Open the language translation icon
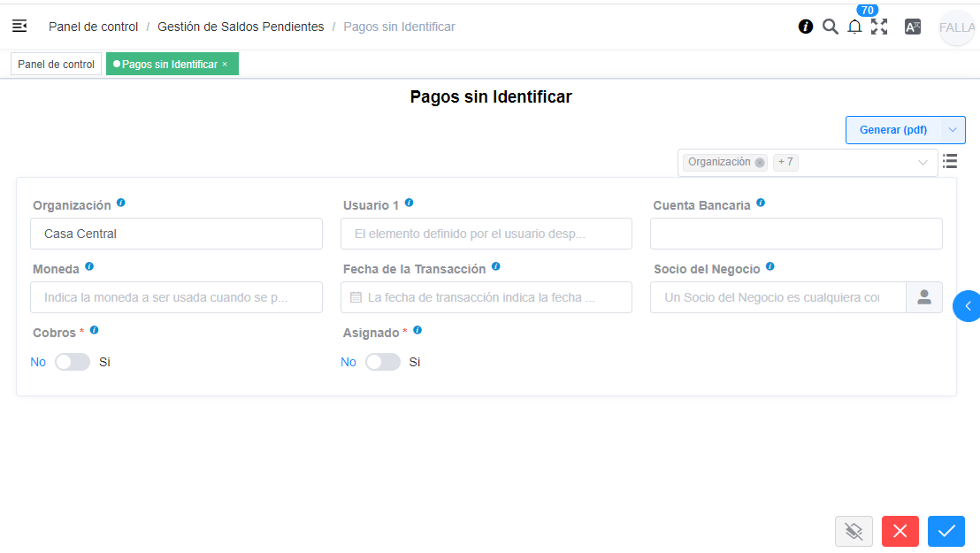The height and width of the screenshot is (553, 980). [x=913, y=27]
